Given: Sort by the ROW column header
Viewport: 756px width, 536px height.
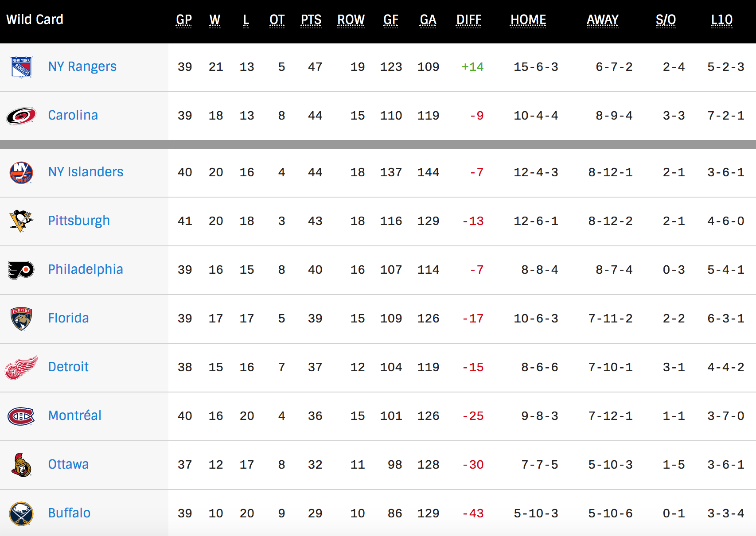Looking at the screenshot, I should click(351, 20).
